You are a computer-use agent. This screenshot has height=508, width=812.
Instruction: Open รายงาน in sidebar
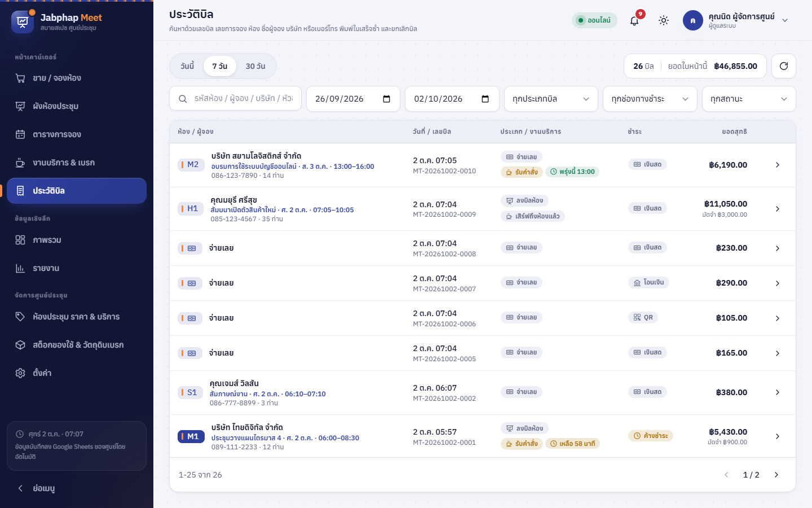click(x=77, y=268)
